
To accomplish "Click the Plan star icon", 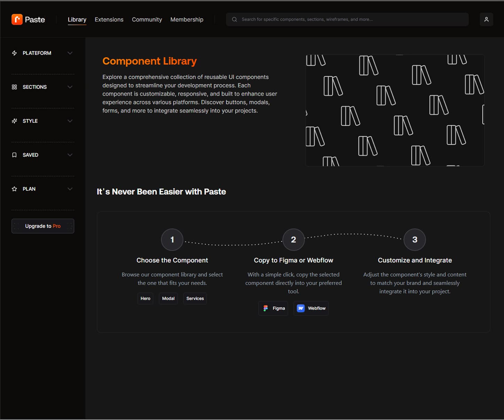I will 14,189.
